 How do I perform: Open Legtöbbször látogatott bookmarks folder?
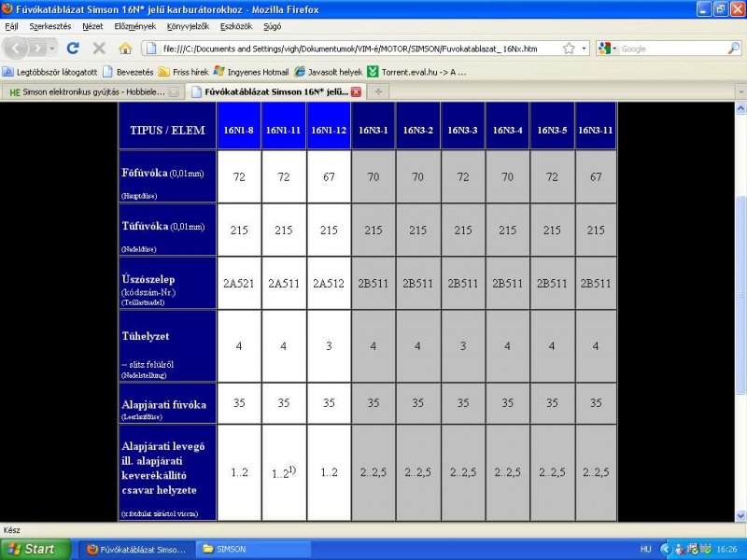[x=49, y=72]
